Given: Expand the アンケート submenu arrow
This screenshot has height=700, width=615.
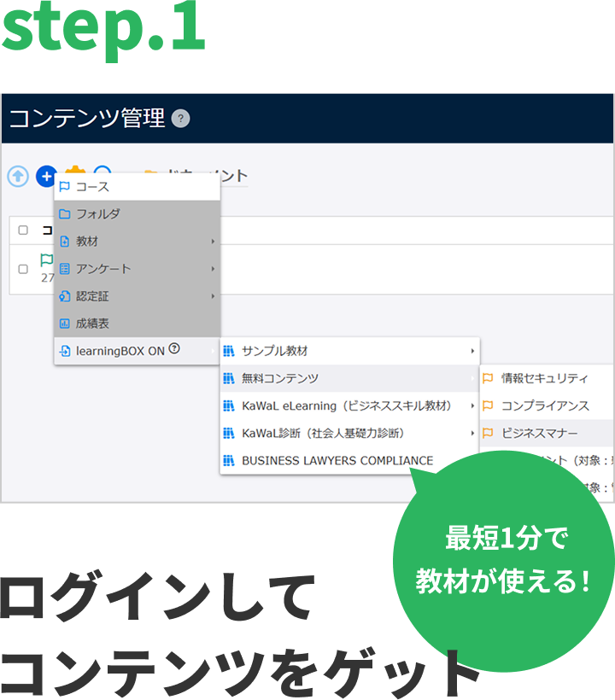Looking at the screenshot, I should tap(213, 269).
